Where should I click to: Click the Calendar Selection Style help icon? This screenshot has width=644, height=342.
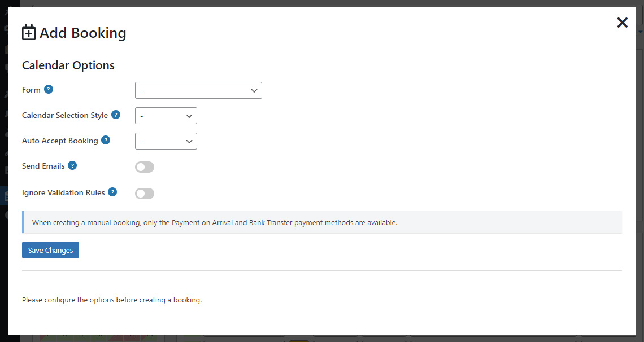pyautogui.click(x=116, y=115)
